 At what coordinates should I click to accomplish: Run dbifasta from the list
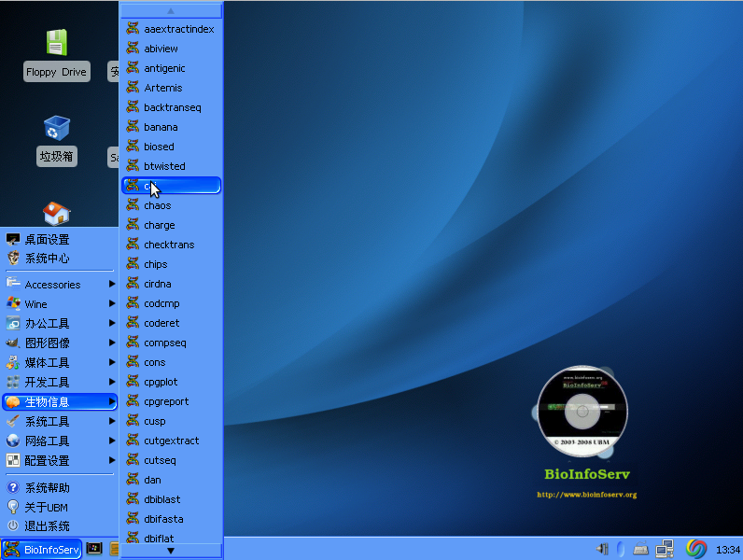pyautogui.click(x=171, y=519)
